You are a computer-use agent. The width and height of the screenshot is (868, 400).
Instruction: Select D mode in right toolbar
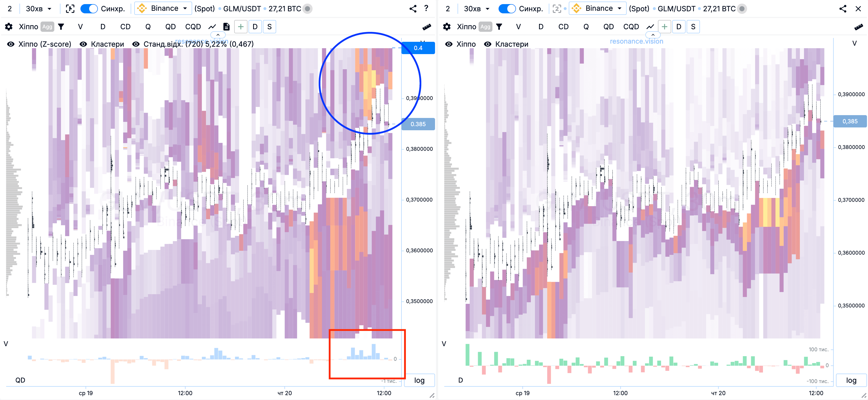click(x=541, y=27)
